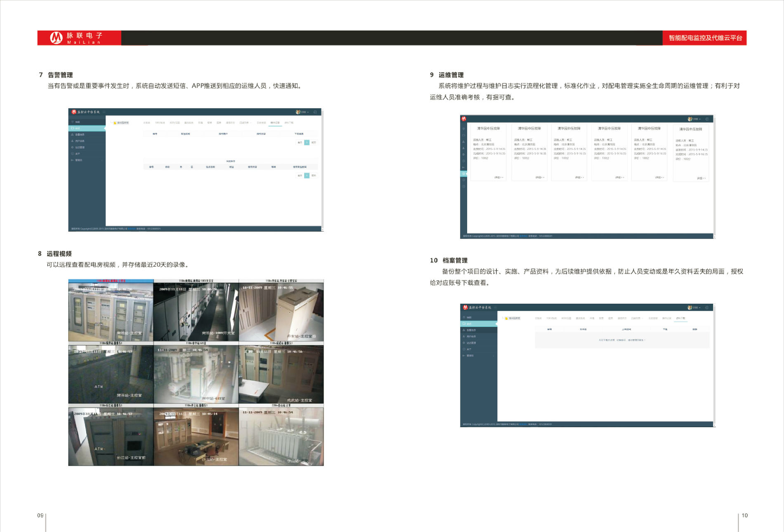This screenshot has height=532, width=784.
Task: Click user avatar in the 运维管理 screenshot header
Action: pyautogui.click(x=690, y=119)
